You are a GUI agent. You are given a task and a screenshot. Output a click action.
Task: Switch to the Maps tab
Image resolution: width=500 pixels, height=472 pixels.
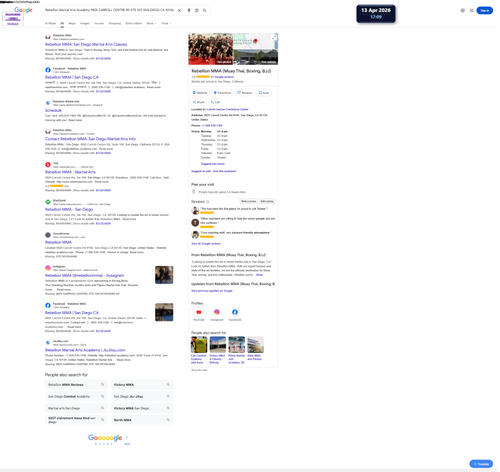pyautogui.click(x=73, y=24)
